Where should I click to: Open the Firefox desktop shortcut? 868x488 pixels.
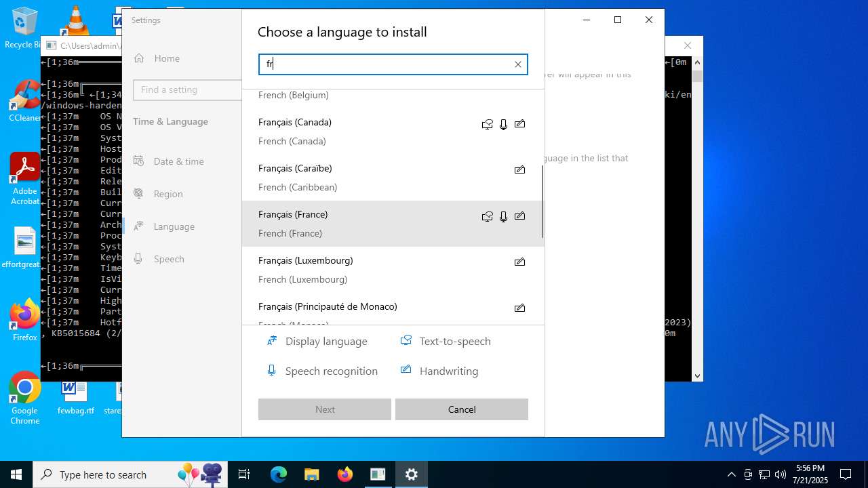coord(24,320)
